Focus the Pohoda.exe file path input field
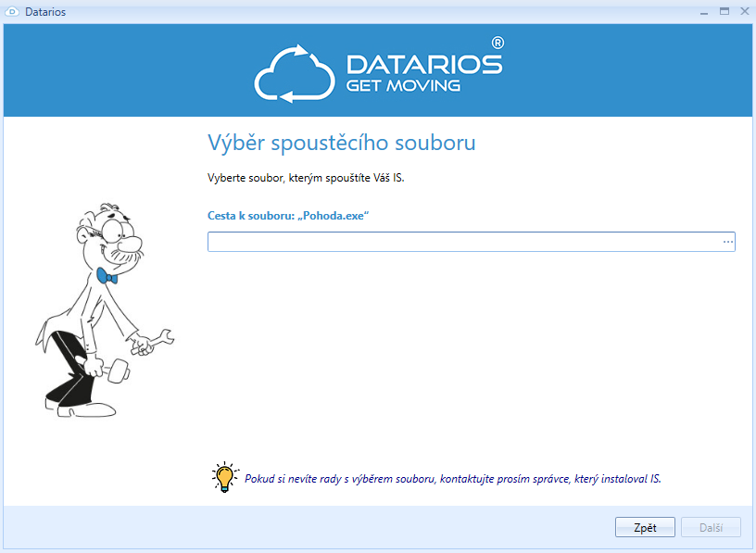 click(463, 242)
